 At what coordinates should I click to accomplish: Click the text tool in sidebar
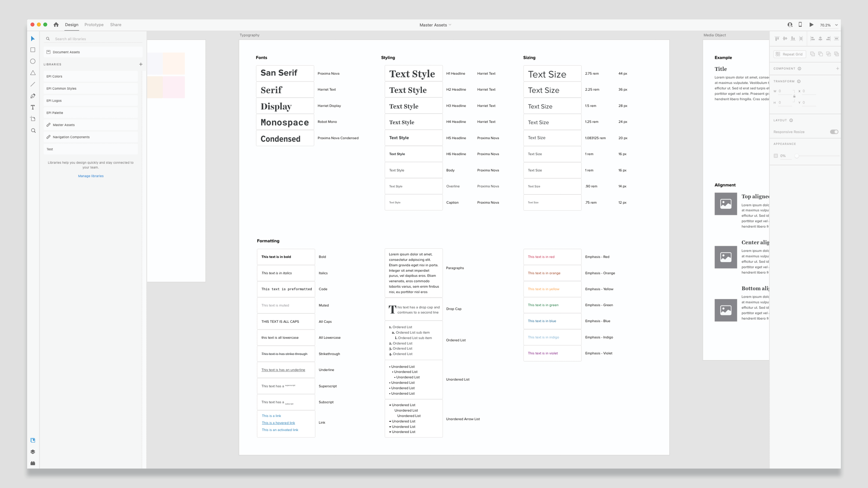coord(33,107)
